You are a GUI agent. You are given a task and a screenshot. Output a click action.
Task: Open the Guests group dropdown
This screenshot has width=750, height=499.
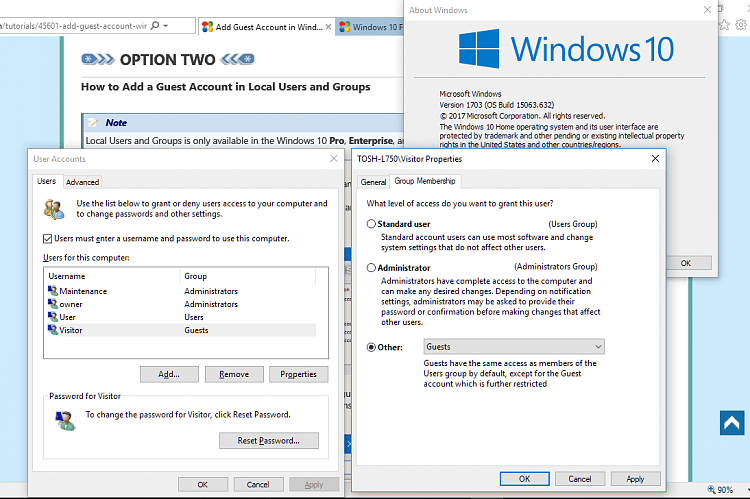tap(514, 347)
